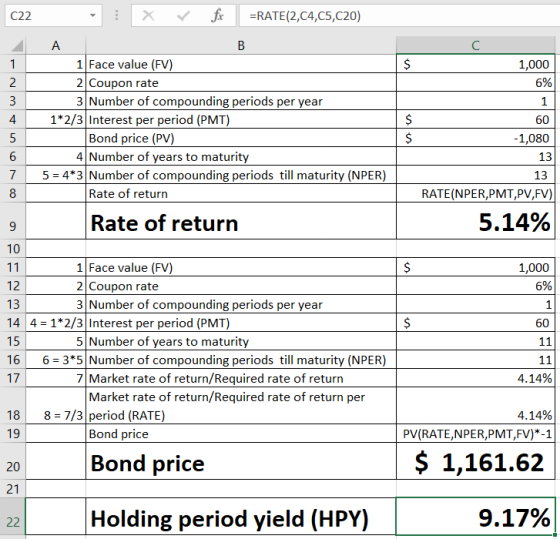Confirm the entry with the checkmark icon
The width and height of the screenshot is (560, 539).
click(183, 15)
